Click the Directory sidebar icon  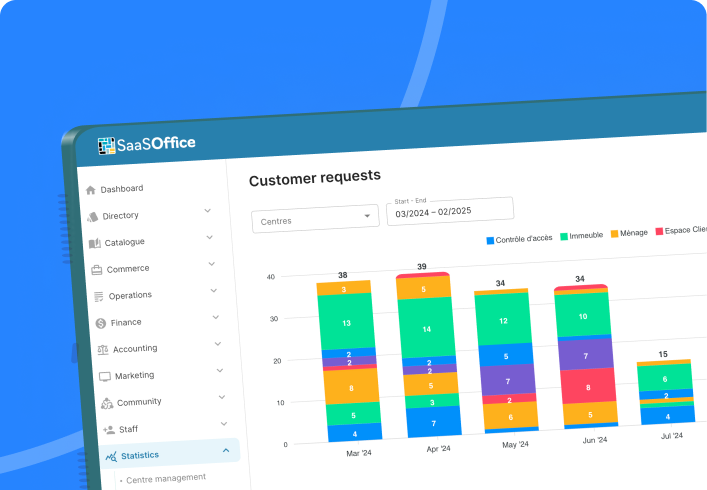(x=92, y=217)
